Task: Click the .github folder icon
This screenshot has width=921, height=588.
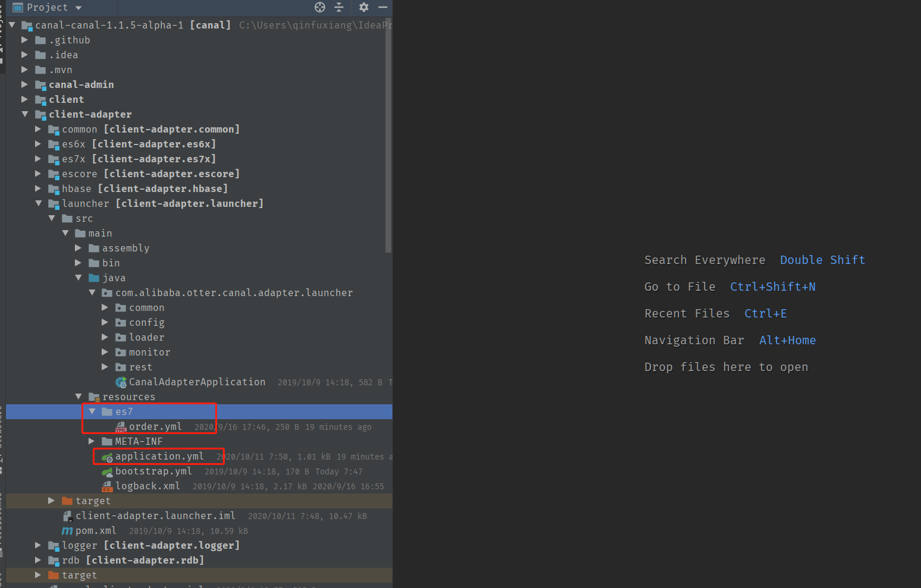Action: pyautogui.click(x=40, y=40)
